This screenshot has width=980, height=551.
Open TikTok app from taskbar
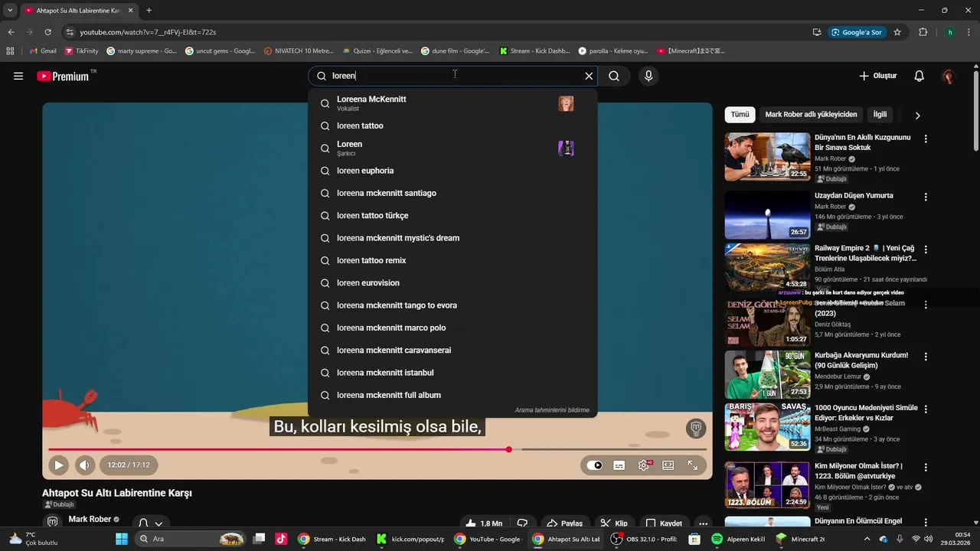281,539
